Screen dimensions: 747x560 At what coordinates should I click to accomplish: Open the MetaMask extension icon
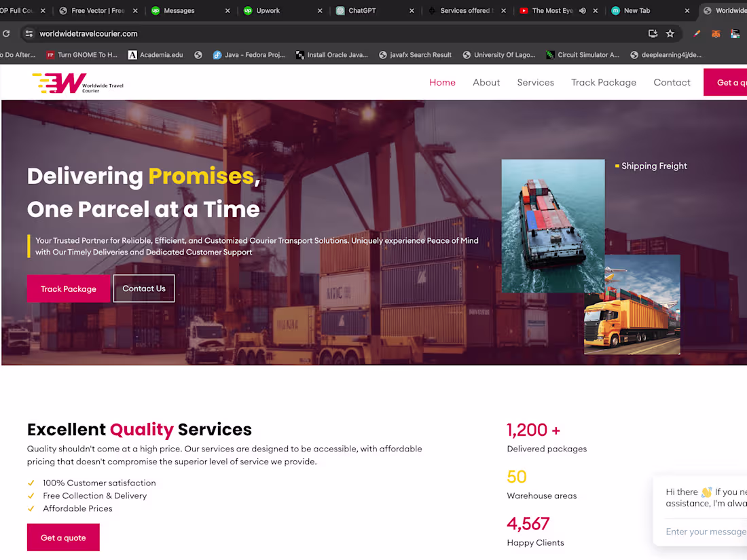pyautogui.click(x=716, y=33)
